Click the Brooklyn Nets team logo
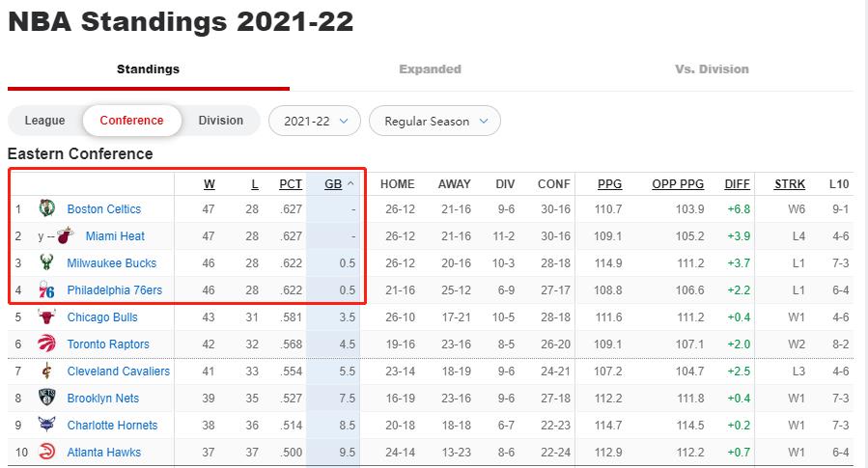The image size is (868, 468). click(x=47, y=398)
